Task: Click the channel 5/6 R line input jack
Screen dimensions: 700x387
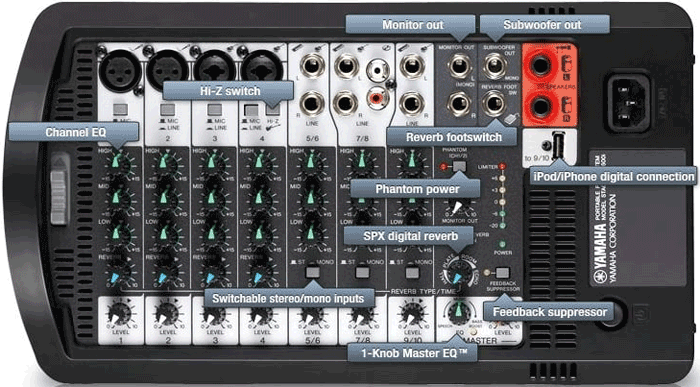Action: (x=312, y=104)
